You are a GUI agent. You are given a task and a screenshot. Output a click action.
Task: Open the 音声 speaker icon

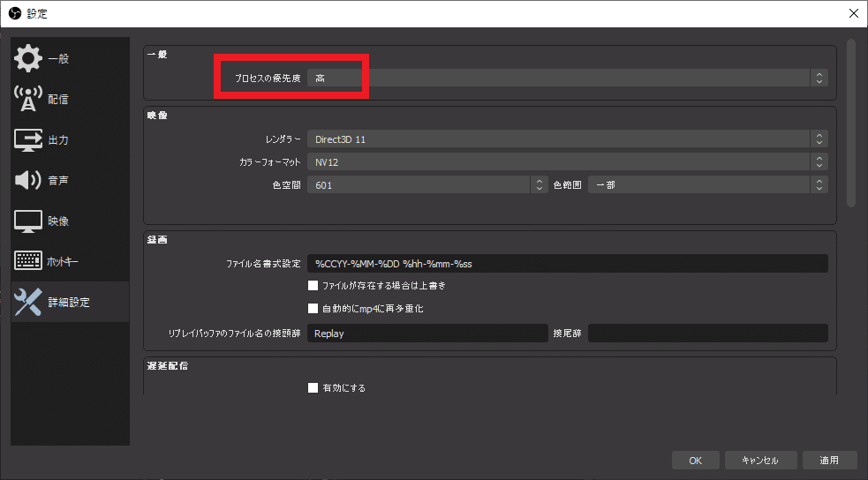(x=27, y=180)
